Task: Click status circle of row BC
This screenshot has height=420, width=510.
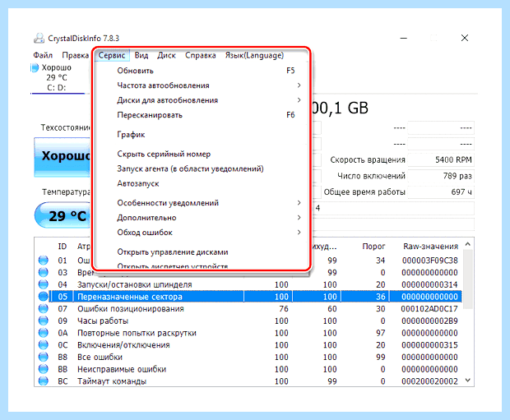Action: (44, 381)
